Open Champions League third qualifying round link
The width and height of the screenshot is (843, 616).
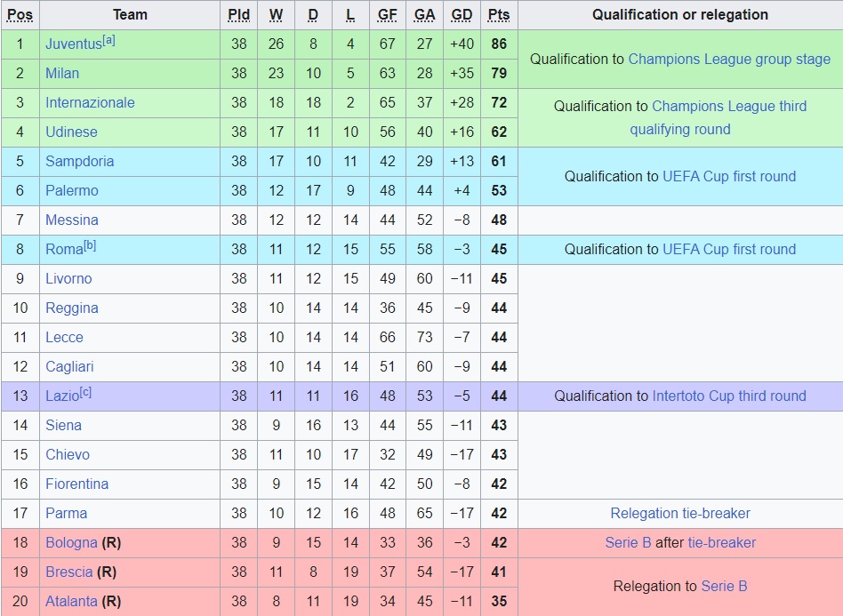tap(718, 117)
